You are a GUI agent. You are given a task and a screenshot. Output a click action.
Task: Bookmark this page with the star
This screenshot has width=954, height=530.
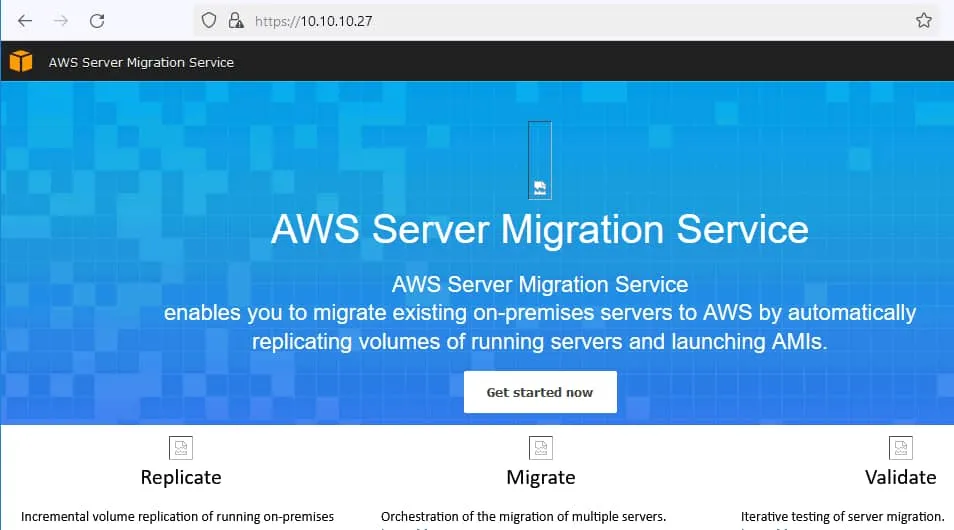coord(924,20)
